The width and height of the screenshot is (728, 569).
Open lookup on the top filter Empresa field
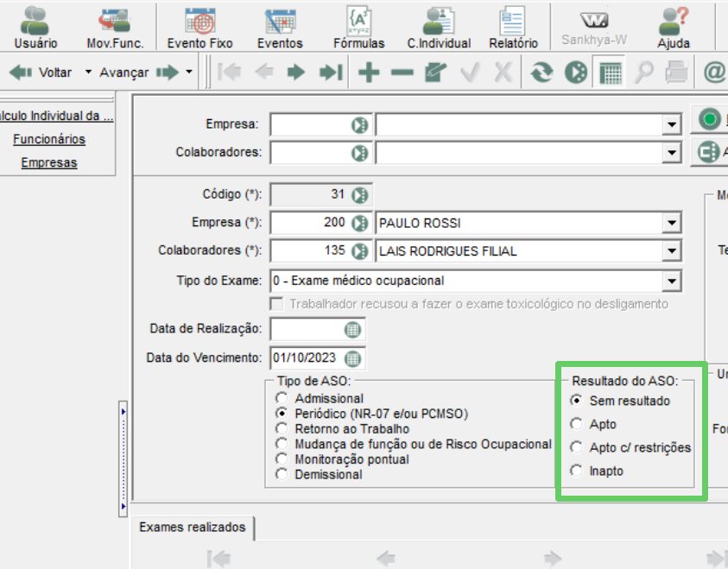(x=359, y=125)
